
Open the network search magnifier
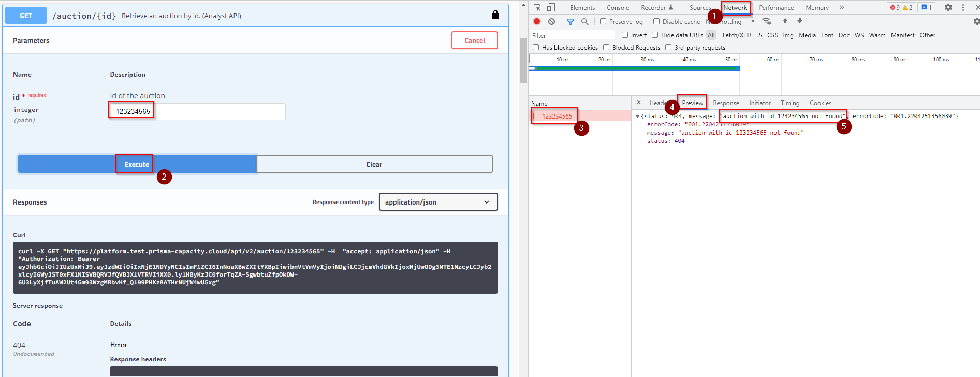584,21
